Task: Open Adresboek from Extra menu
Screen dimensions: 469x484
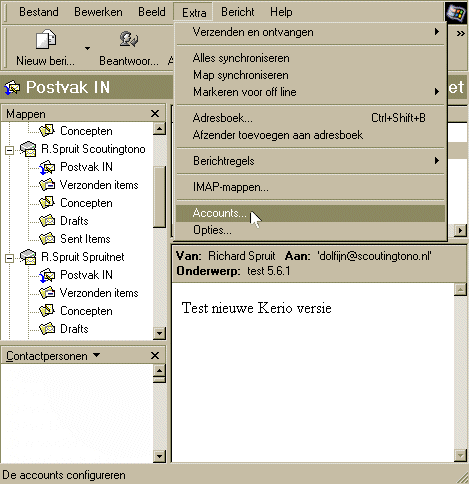Action: pos(310,118)
